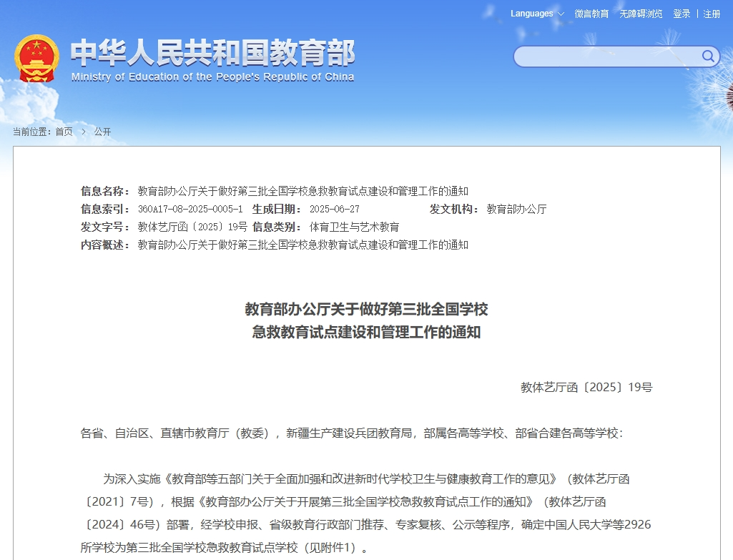Click the issuing agency 教育部办公厅 value

pyautogui.click(x=516, y=209)
